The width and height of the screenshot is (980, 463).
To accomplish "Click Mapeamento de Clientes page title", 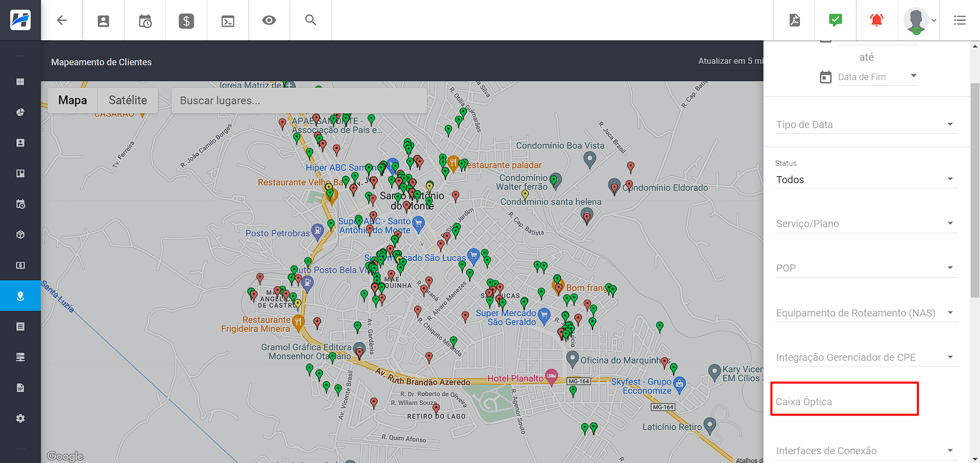I will 102,62.
